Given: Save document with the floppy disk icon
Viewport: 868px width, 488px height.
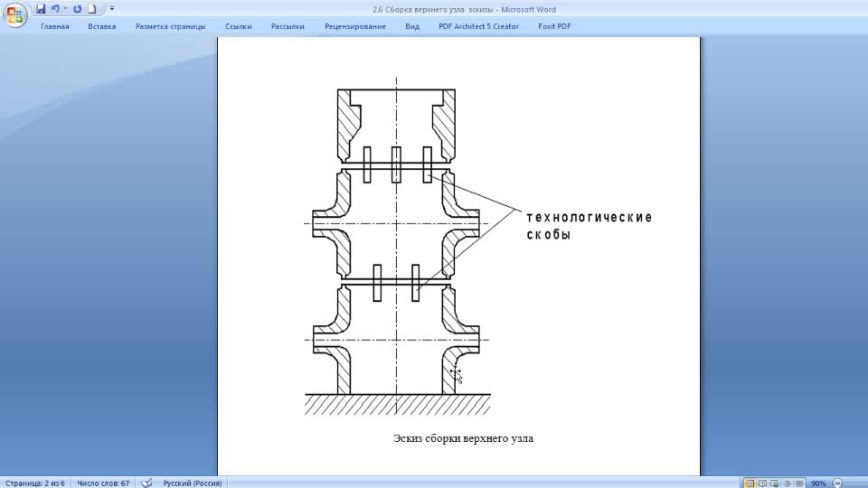Looking at the screenshot, I should click(41, 9).
